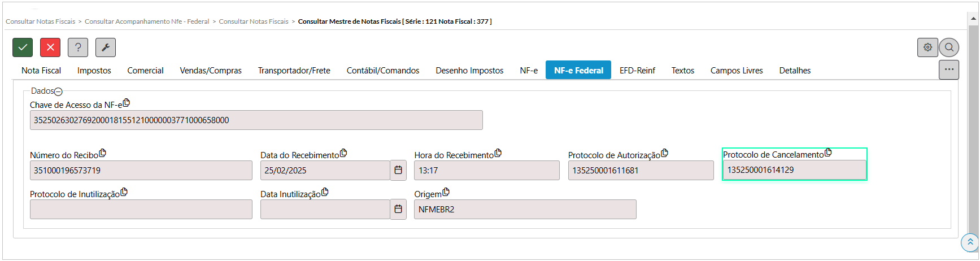Image resolution: width=980 pixels, height=261 pixels.
Task: Copy the Origem field value
Action: 446,192
